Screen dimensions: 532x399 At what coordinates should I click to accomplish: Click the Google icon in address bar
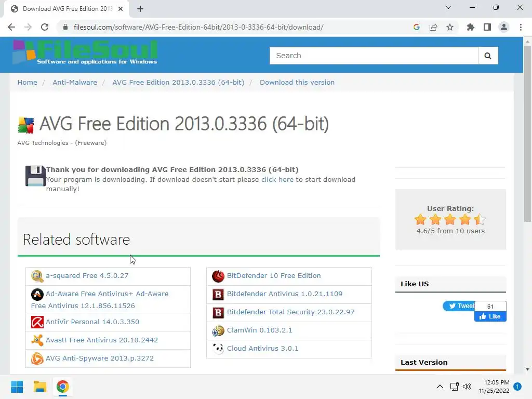tap(417, 27)
